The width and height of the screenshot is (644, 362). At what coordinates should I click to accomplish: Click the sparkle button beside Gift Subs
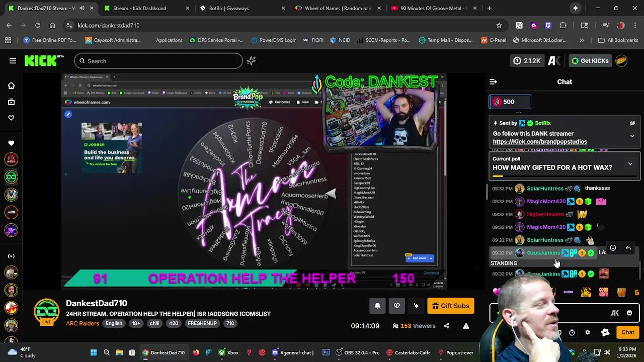(416, 306)
